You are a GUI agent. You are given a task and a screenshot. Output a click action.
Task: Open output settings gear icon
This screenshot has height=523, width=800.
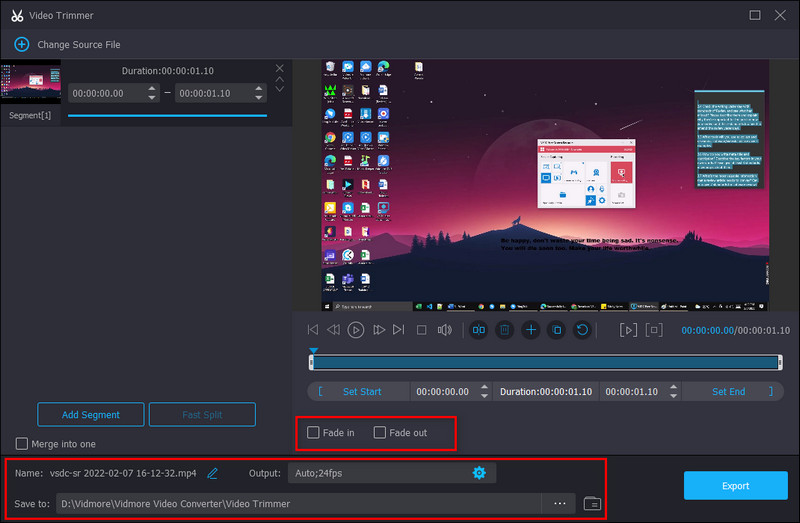(x=478, y=473)
